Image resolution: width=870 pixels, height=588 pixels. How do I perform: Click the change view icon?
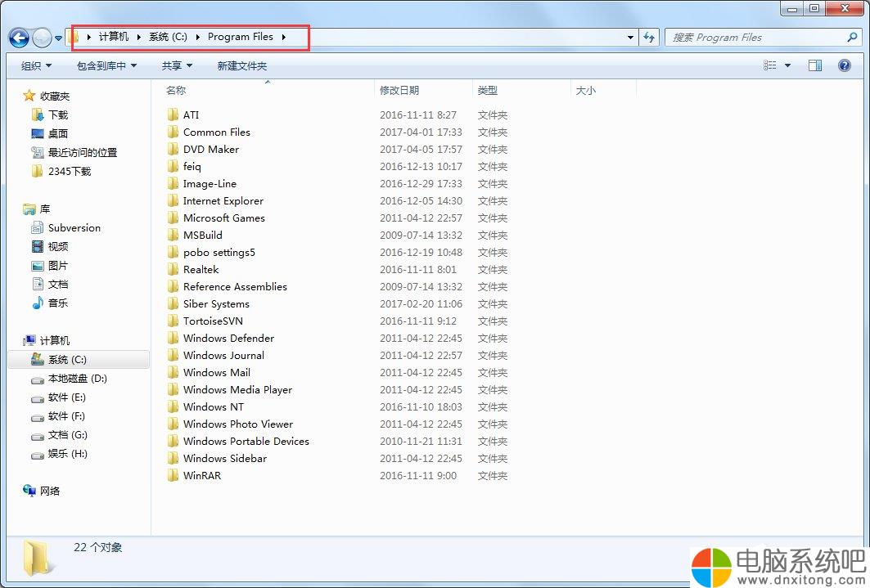pyautogui.click(x=770, y=65)
